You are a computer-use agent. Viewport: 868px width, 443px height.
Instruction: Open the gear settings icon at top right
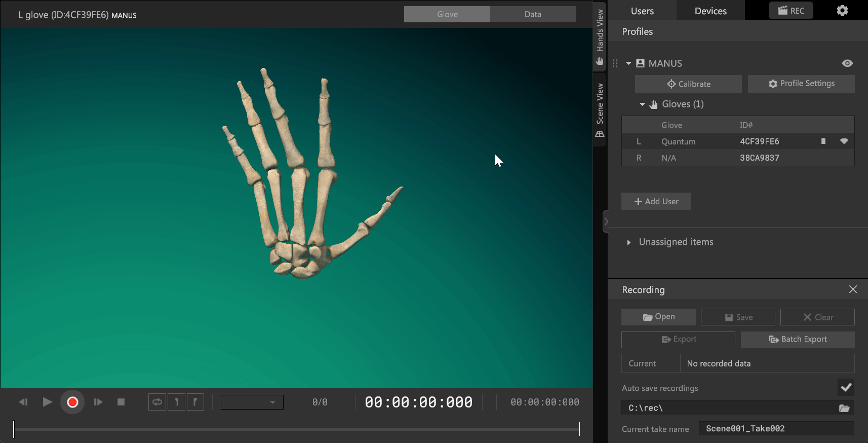pos(842,11)
